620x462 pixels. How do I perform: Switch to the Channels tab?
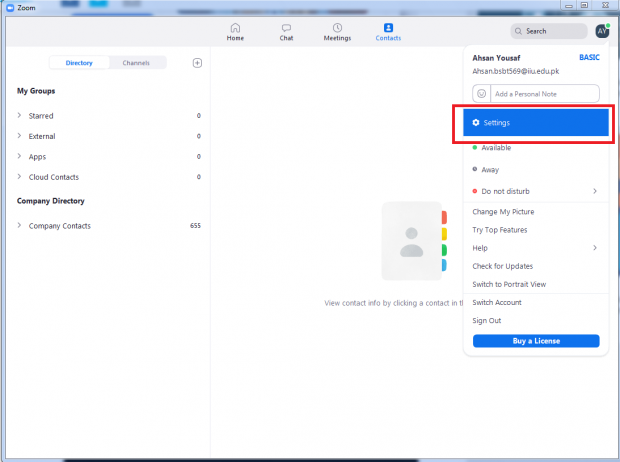(136, 63)
